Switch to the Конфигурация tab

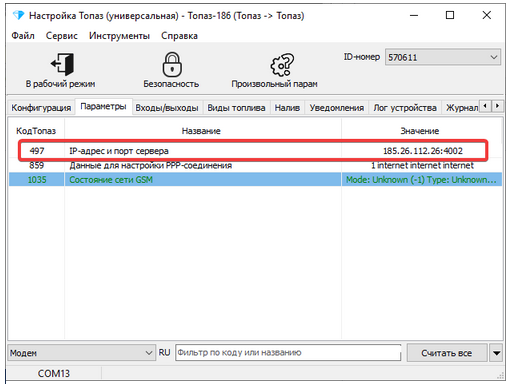pos(41,108)
